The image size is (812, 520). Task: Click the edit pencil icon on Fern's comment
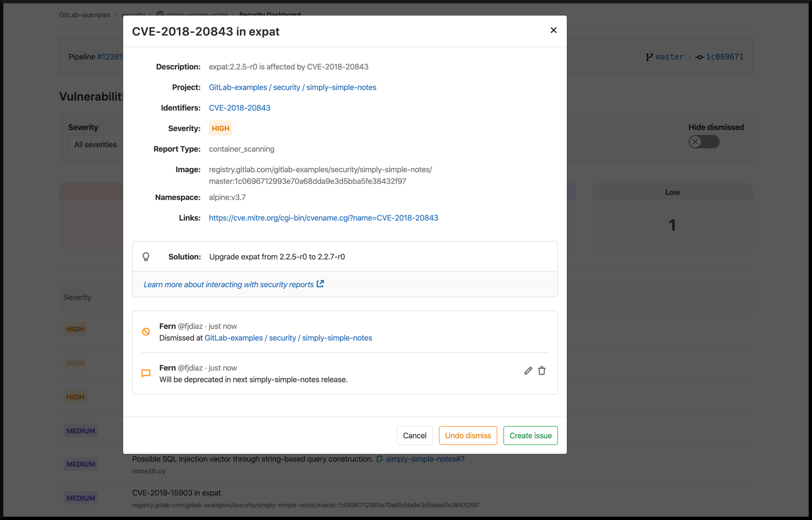tap(528, 370)
